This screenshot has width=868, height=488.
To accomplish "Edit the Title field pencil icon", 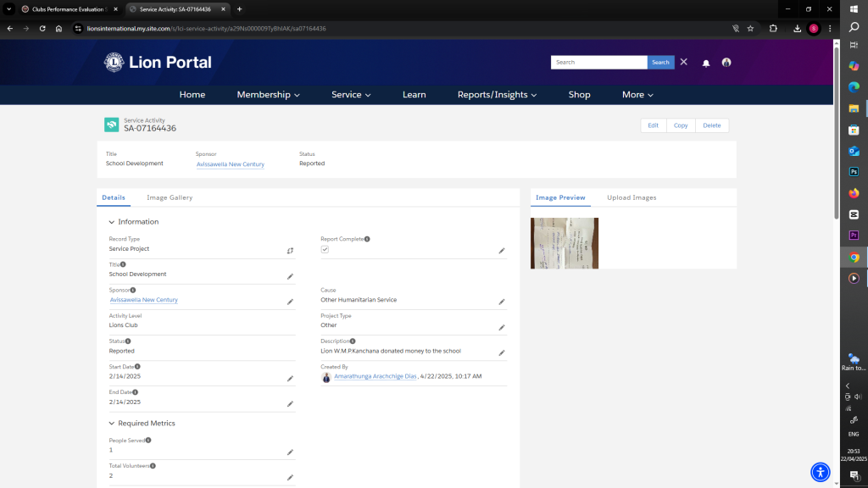I will coord(290,276).
